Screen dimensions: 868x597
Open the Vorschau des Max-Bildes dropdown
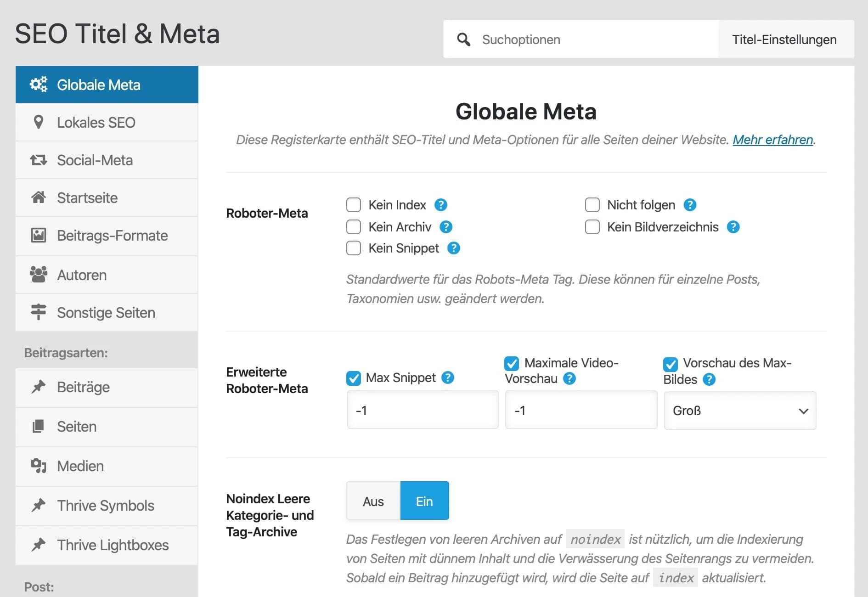(739, 411)
